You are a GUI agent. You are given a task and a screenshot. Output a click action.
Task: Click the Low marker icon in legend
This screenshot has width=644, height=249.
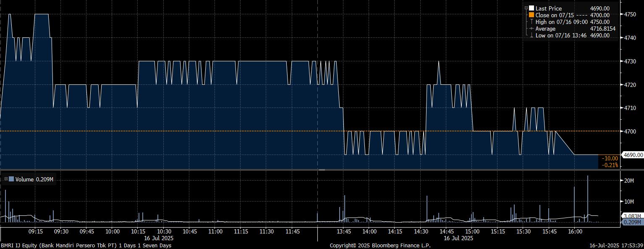[531, 35]
